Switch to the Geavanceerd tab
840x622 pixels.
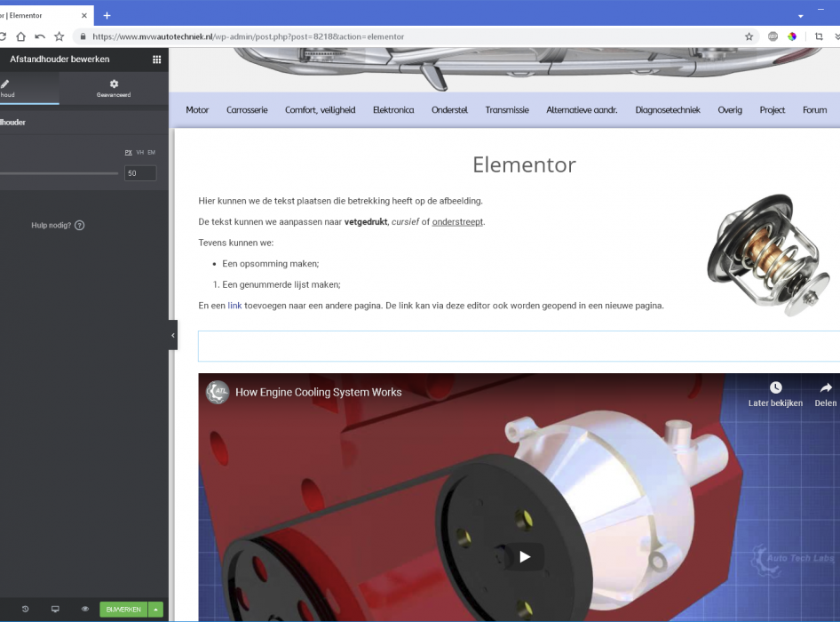click(114, 88)
